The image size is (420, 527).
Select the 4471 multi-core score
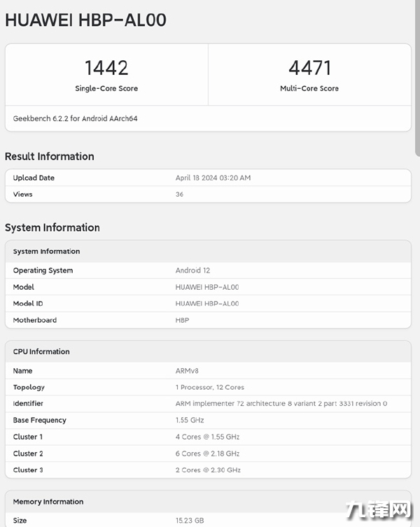pos(309,68)
